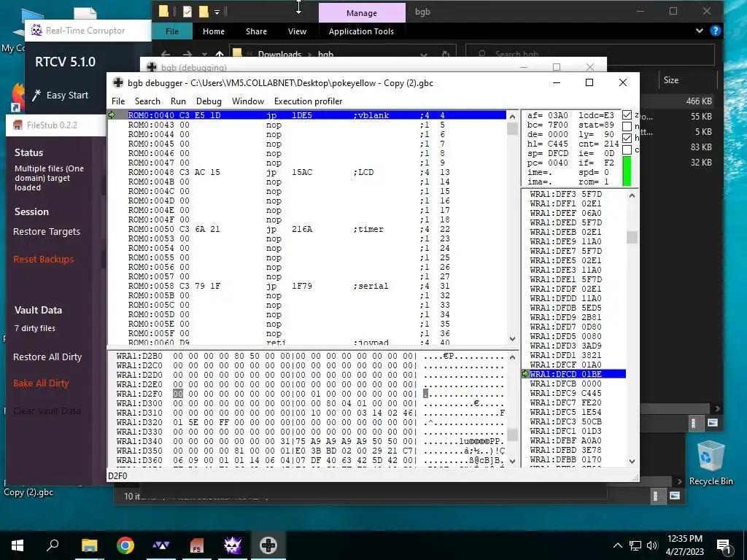This screenshot has height=560, width=747.
Task: Show hidden system tray icons
Action: click(x=617, y=545)
